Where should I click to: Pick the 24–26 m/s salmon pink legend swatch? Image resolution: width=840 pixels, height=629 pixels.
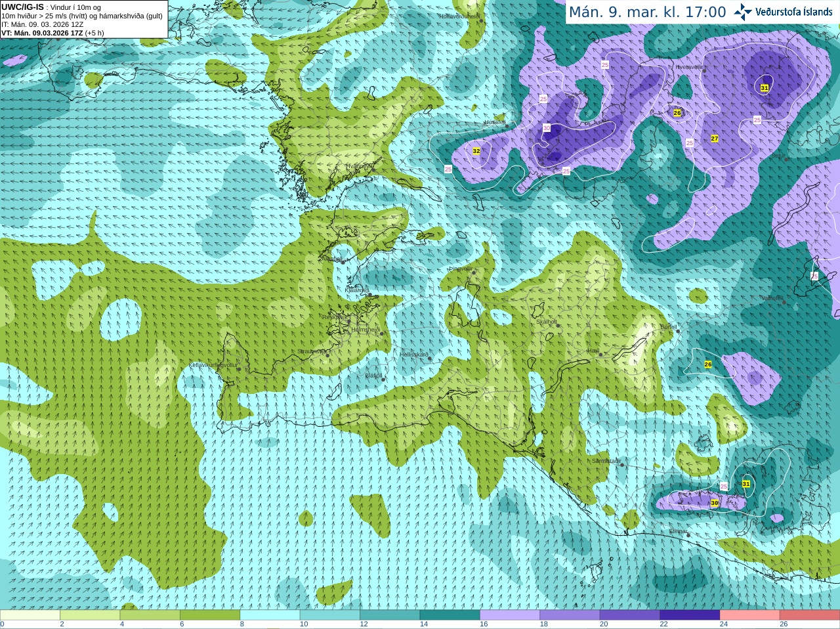749,615
